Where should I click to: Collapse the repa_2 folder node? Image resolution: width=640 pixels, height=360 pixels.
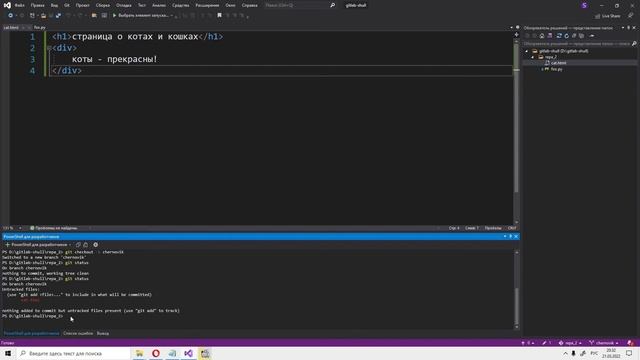pyautogui.click(x=533, y=57)
